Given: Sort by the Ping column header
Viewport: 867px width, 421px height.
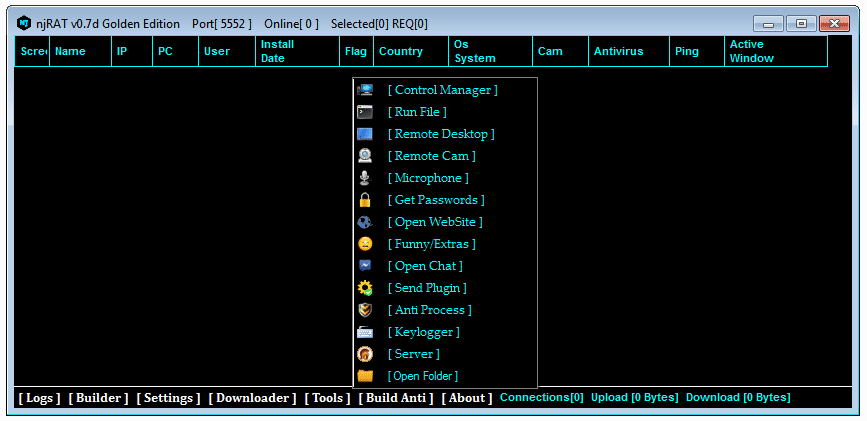Looking at the screenshot, I should click(697, 51).
